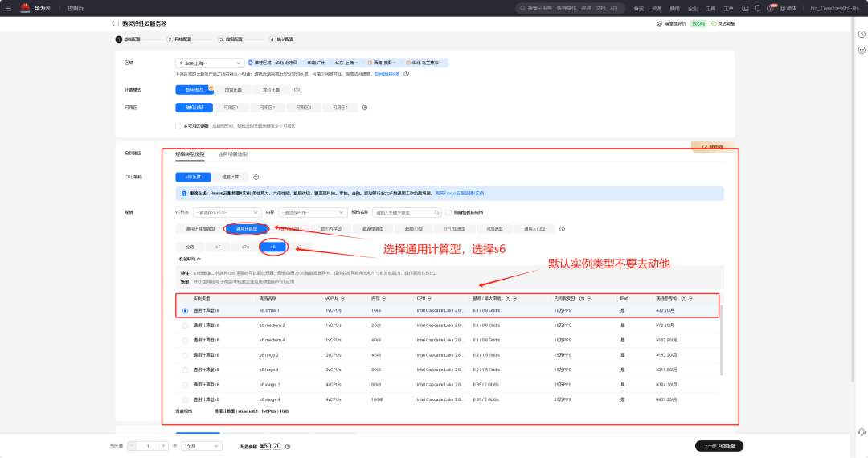Screen dimensions: 868x458
Task: Select the pay-per-use billing mode button
Action: pyautogui.click(x=233, y=90)
